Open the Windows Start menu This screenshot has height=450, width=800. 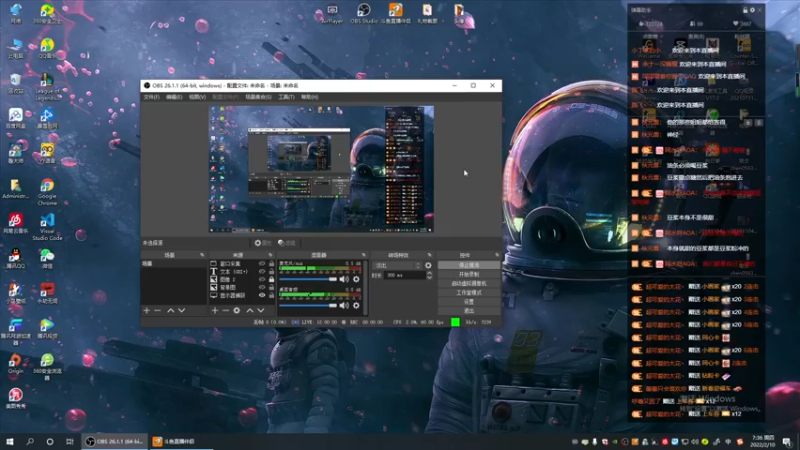coord(10,441)
